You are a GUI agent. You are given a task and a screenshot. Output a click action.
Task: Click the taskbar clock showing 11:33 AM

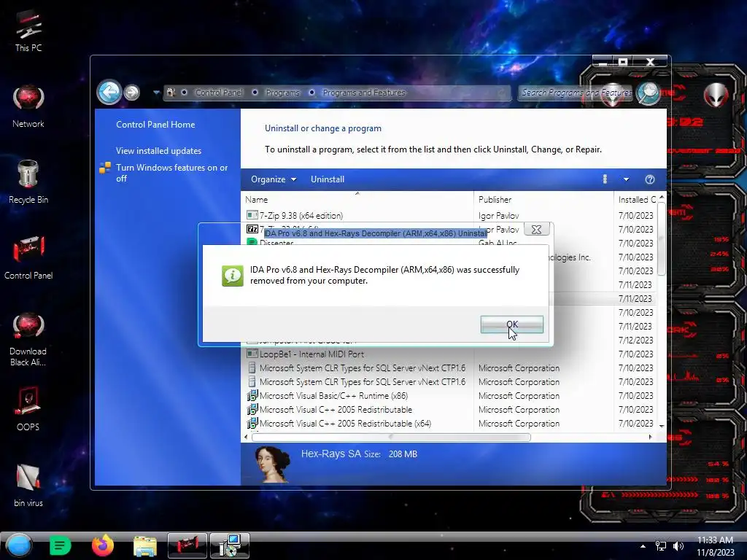[716, 546]
